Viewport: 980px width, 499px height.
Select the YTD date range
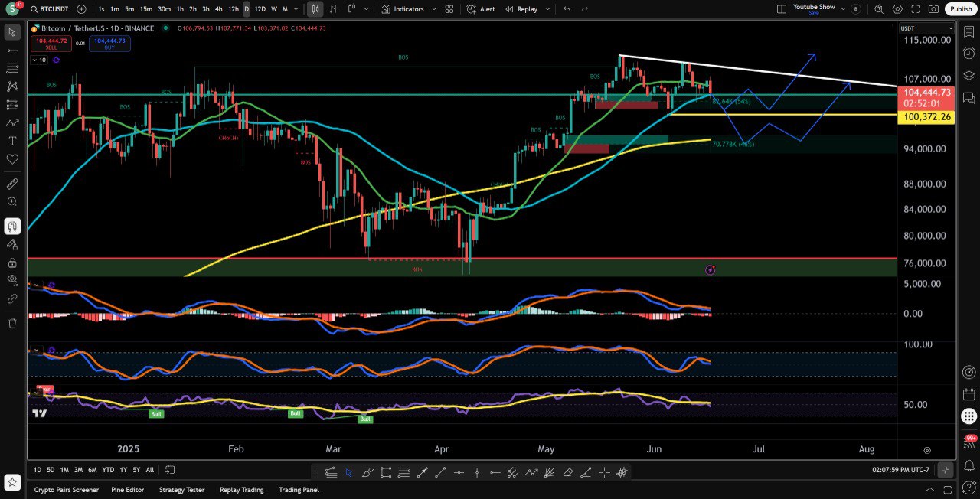coord(108,470)
